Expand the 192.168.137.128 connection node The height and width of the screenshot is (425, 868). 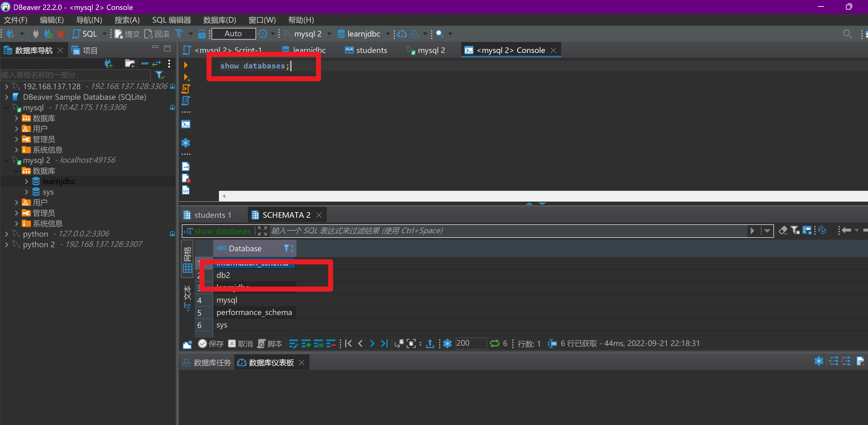(x=7, y=86)
